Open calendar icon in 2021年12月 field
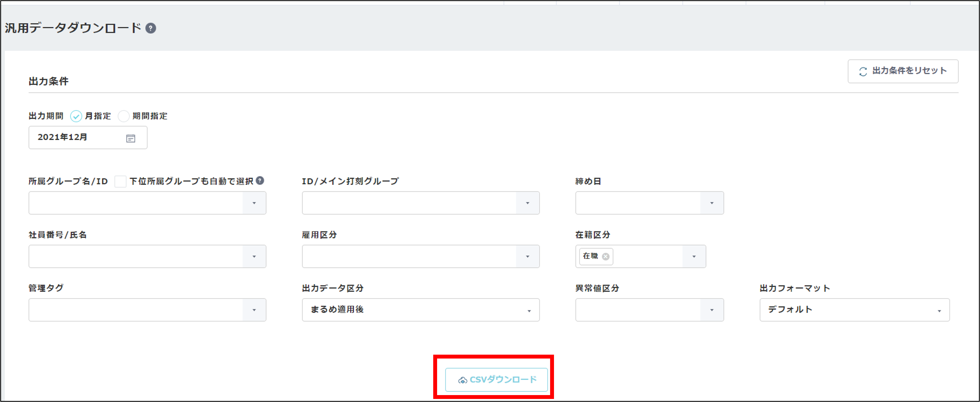The width and height of the screenshot is (980, 402). pos(130,138)
